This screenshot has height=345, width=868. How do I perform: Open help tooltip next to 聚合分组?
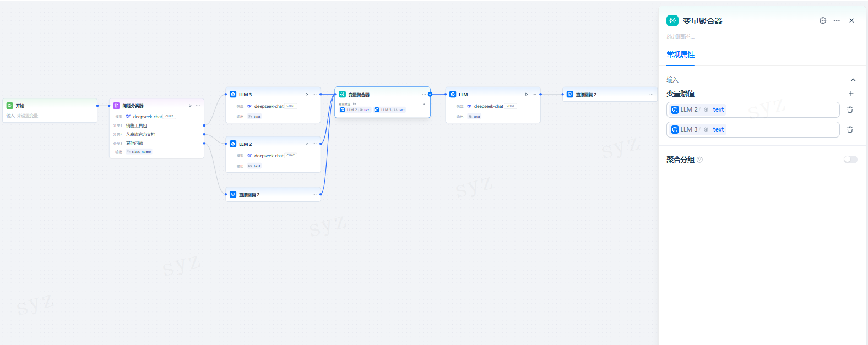pyautogui.click(x=699, y=160)
